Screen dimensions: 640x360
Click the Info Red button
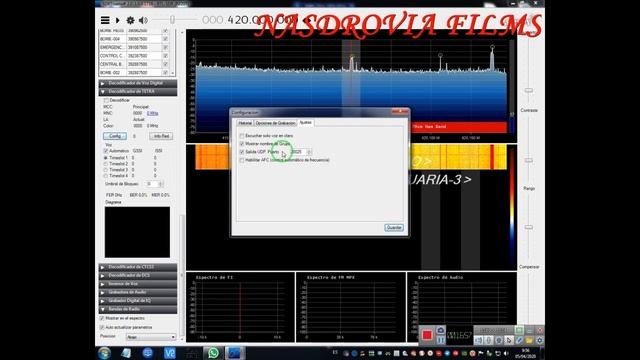[161, 136]
